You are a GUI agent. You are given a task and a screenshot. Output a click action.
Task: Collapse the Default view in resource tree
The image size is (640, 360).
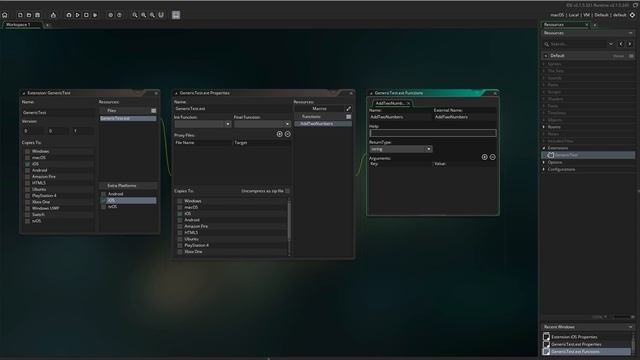[x=546, y=56]
